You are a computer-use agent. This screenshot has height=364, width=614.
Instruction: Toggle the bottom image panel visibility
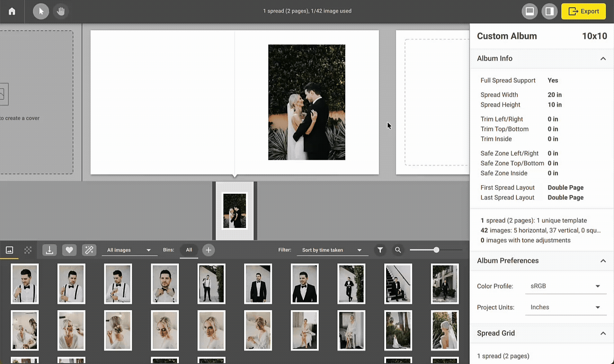(529, 11)
